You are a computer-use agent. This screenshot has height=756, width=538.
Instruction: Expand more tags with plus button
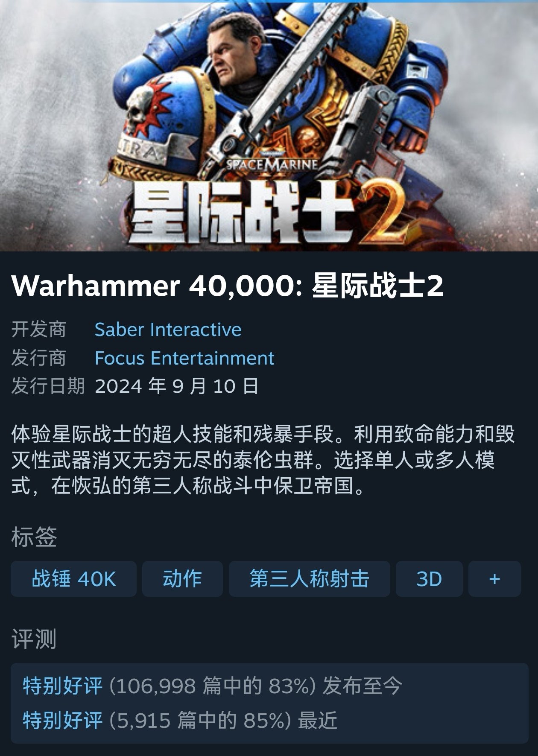(494, 579)
